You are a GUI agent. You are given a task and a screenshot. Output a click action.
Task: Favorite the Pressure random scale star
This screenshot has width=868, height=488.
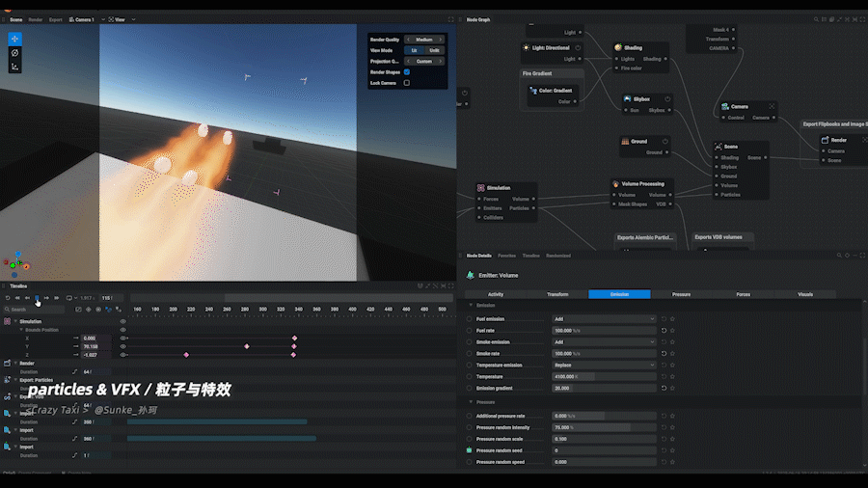tap(672, 439)
